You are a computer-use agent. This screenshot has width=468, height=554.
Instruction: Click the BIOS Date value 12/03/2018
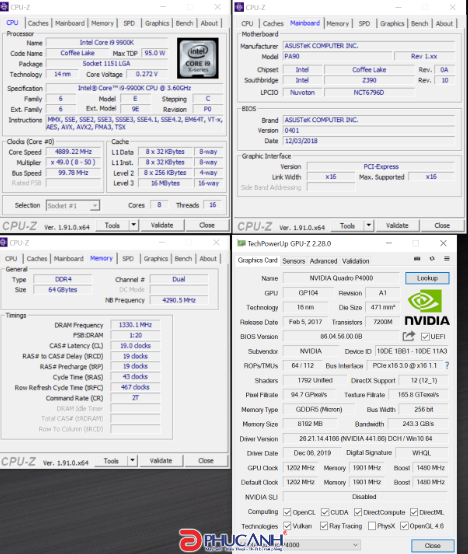pyautogui.click(x=369, y=141)
